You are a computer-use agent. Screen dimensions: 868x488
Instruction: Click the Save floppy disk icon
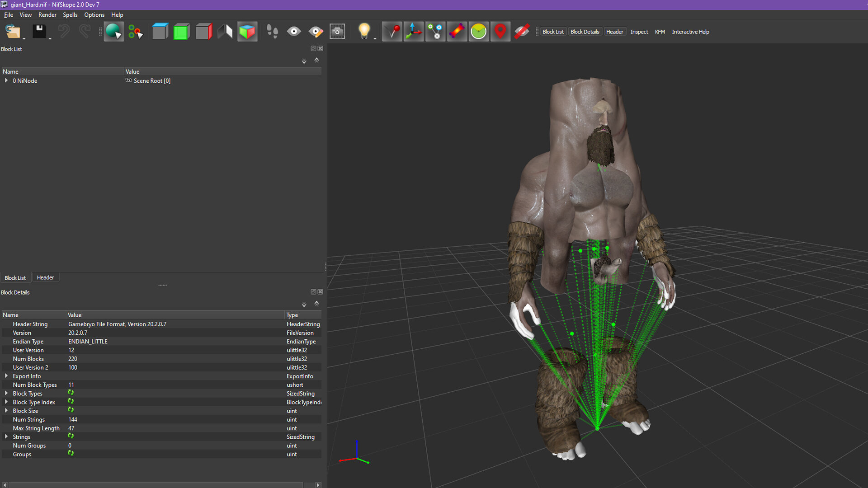click(39, 32)
